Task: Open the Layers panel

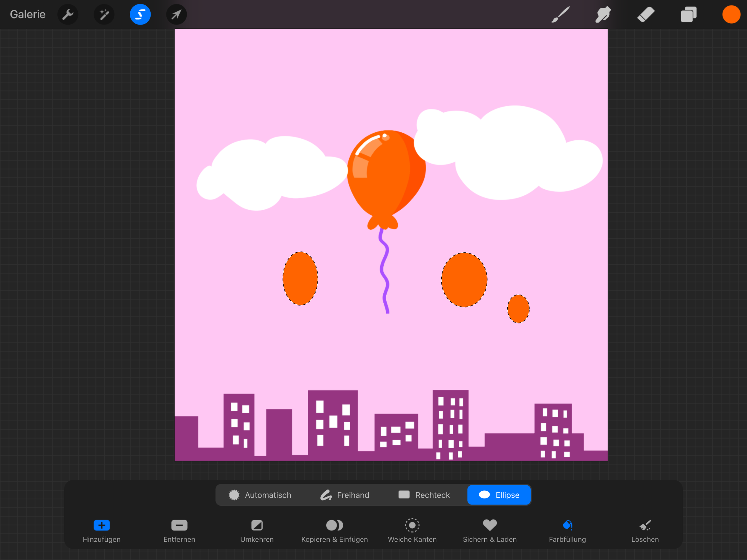Action: [688, 15]
